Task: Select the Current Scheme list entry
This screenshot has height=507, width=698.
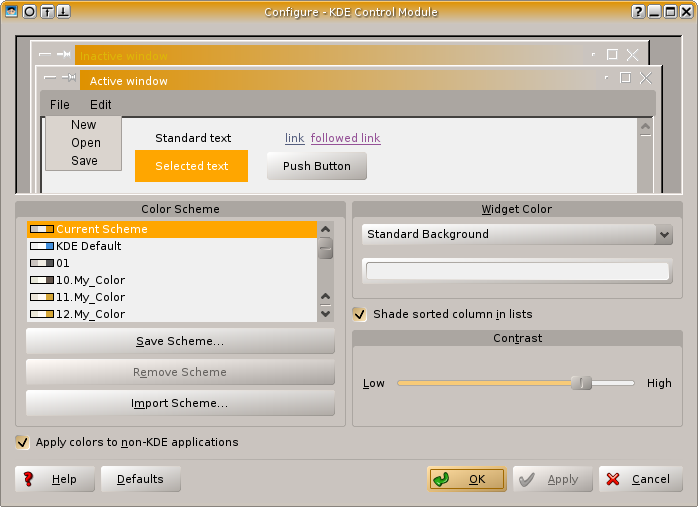Action: coord(172,229)
